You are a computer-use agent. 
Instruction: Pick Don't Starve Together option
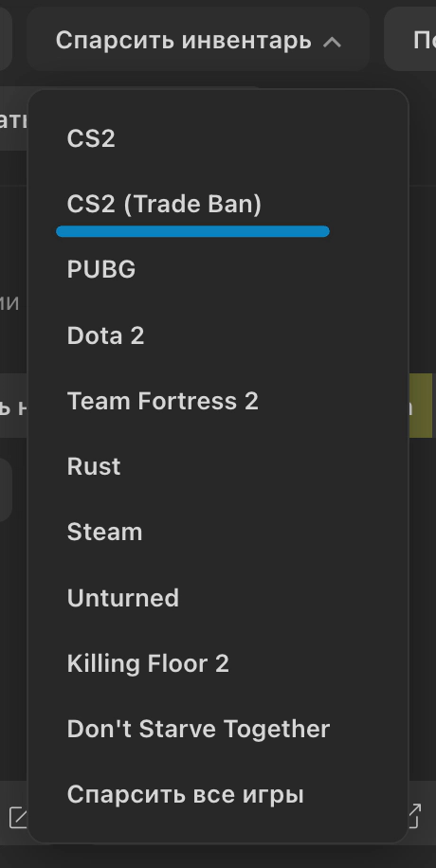point(218,729)
